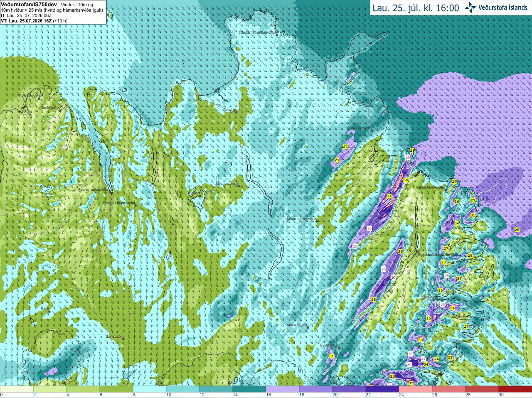Select the light purple 16–18 legend swatch
532x398 pixels.
[283, 389]
